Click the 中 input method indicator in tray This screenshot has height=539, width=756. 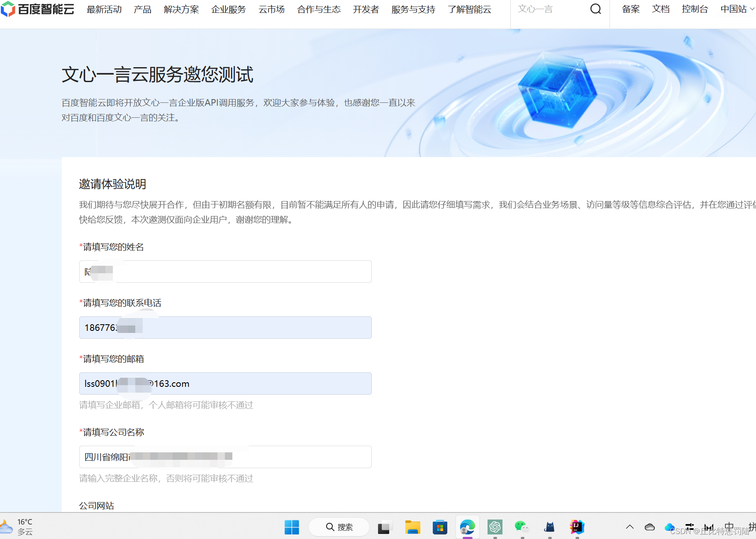729,527
